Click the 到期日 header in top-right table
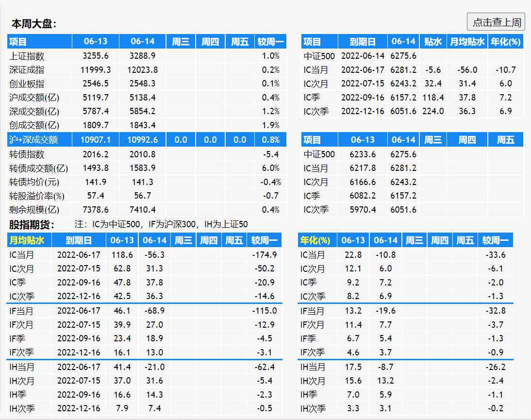The image size is (531, 420). point(363,42)
